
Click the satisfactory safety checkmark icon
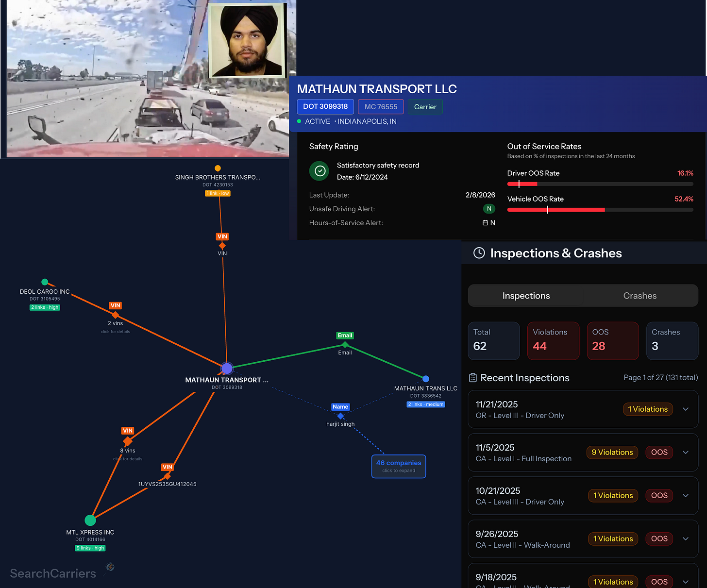point(320,171)
